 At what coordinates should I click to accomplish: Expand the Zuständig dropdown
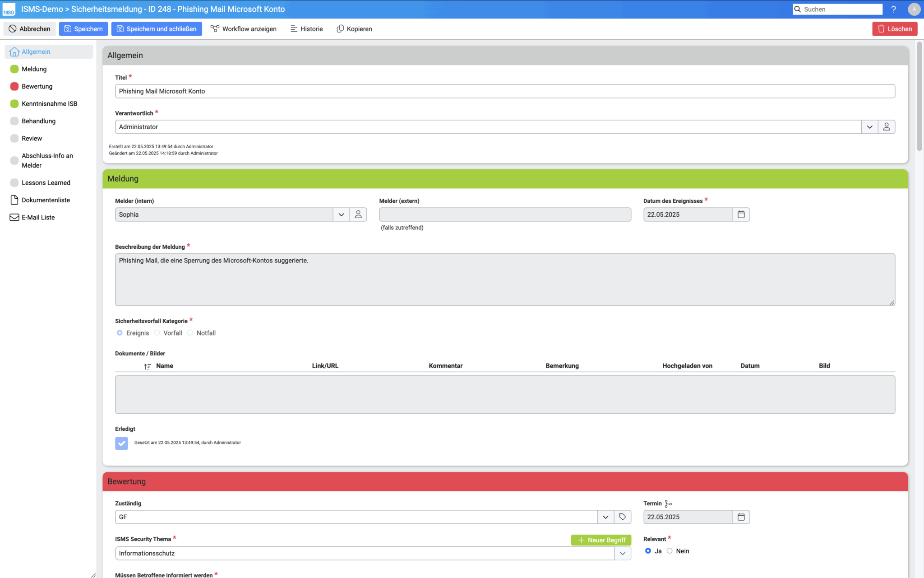(605, 517)
